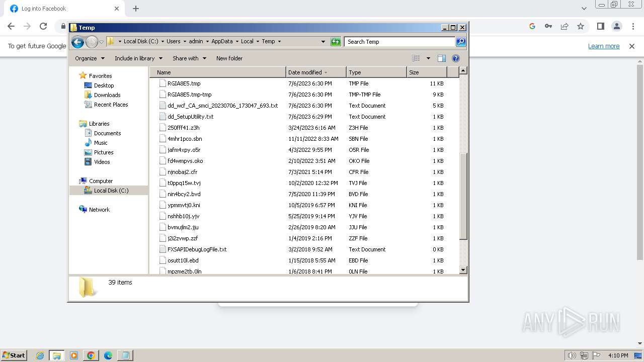Screen dimensions: 644x362
Task: Select Desktop in Favorites
Action: (104, 85)
